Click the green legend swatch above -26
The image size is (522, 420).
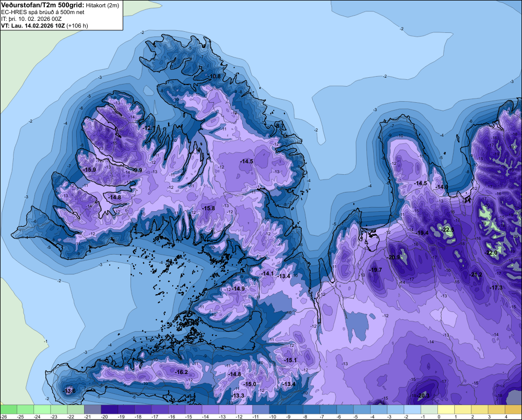[8, 410]
